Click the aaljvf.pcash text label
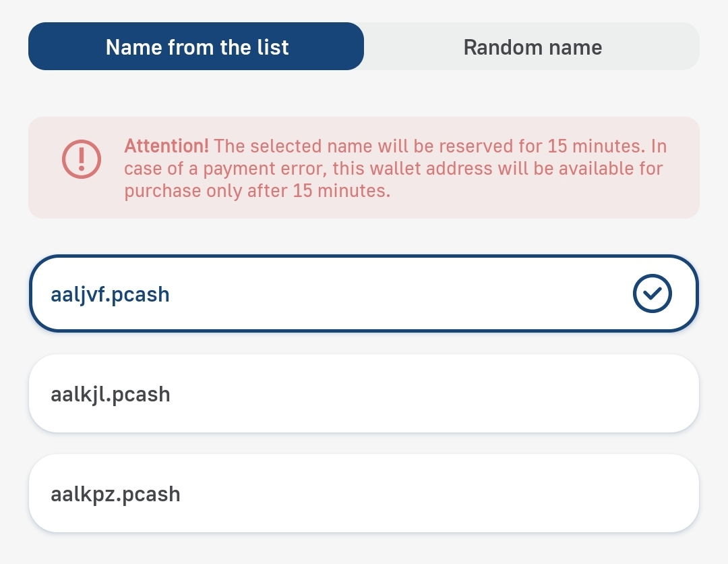 (110, 295)
